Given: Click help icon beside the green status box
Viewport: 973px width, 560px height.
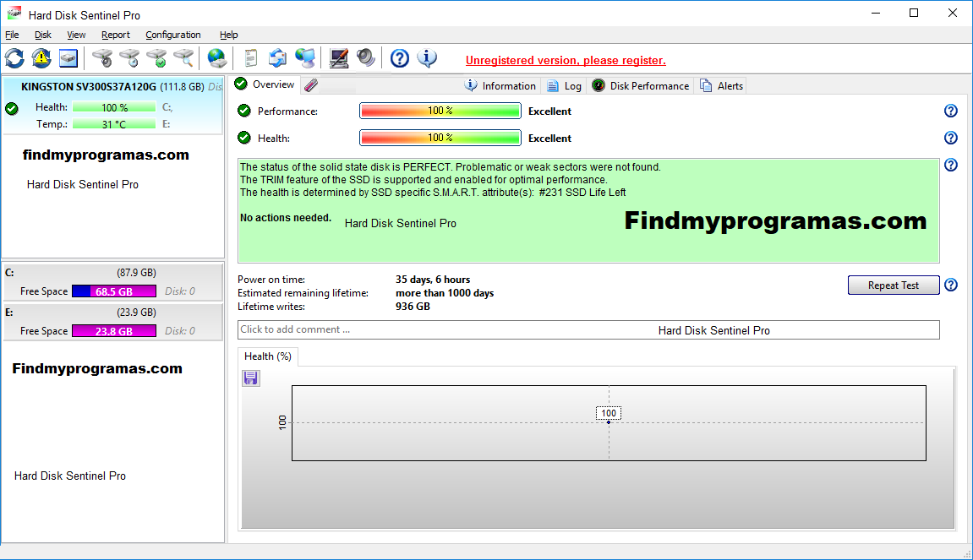Looking at the screenshot, I should coord(951,165).
